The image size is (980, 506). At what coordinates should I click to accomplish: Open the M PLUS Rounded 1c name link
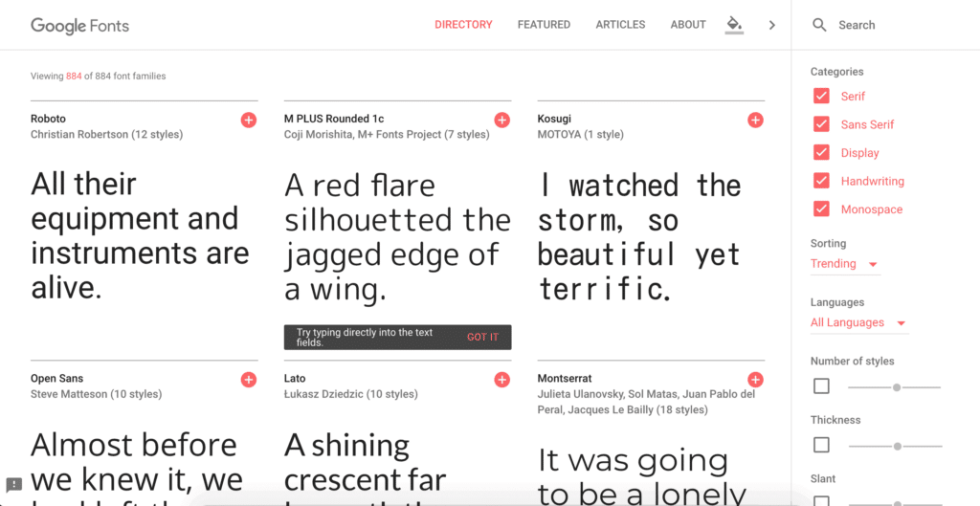(x=334, y=119)
